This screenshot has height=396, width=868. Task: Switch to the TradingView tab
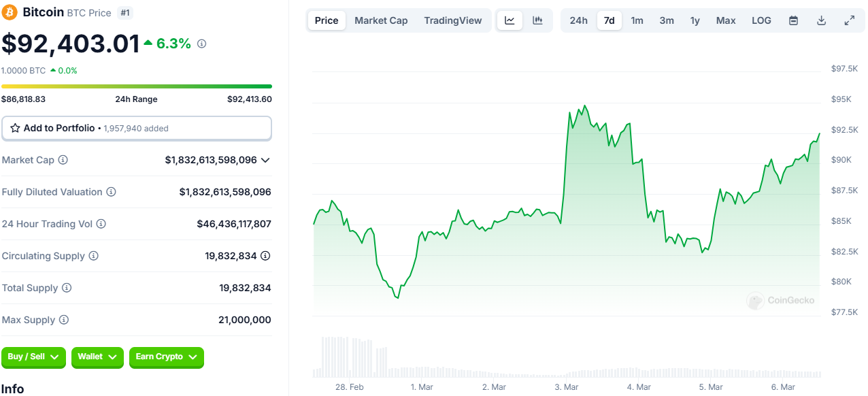[452, 20]
